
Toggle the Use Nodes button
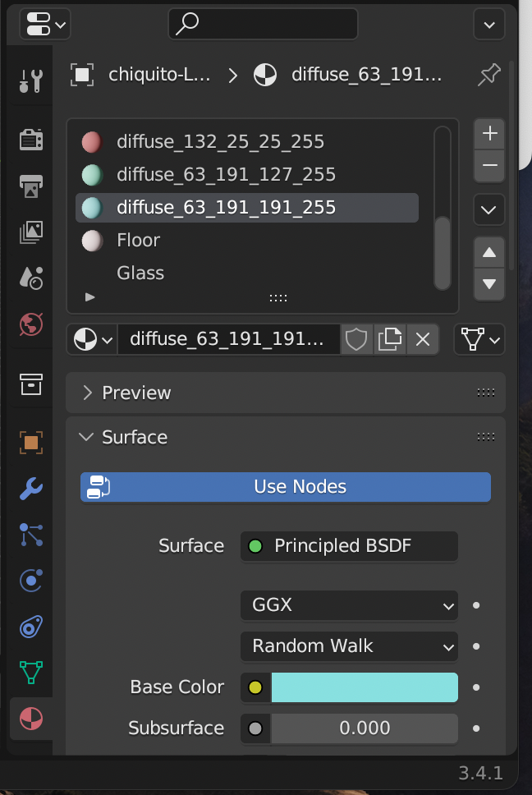(285, 487)
